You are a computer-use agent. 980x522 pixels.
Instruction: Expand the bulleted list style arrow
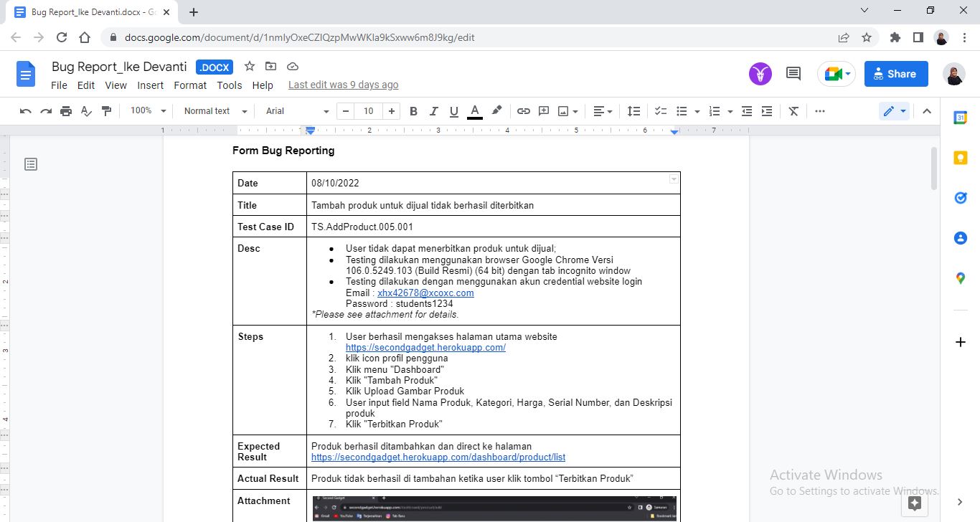coord(697,111)
